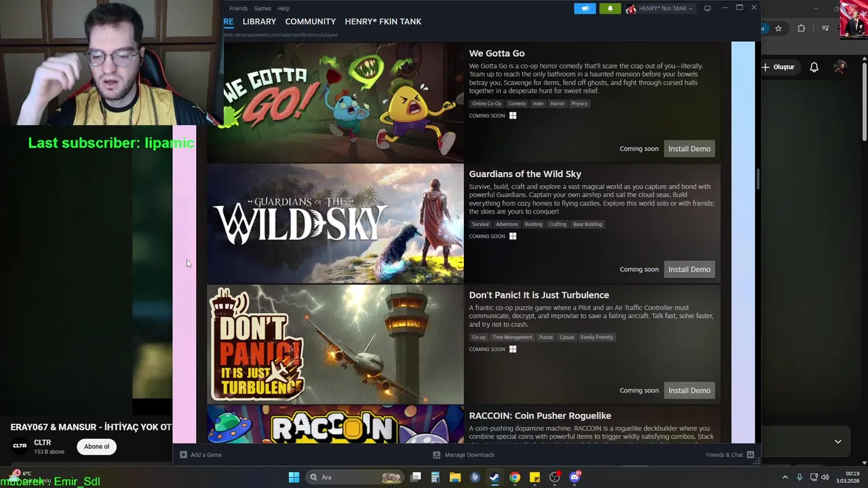
Task: Open Steam announcements megaphone button
Action: (x=585, y=8)
